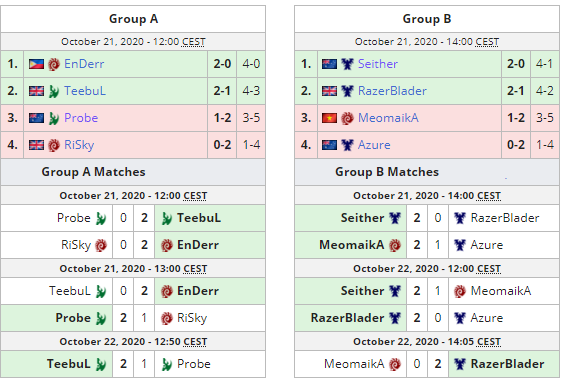Open the Probe player link in standings
Screen dimensions: 565x383
tap(81, 118)
